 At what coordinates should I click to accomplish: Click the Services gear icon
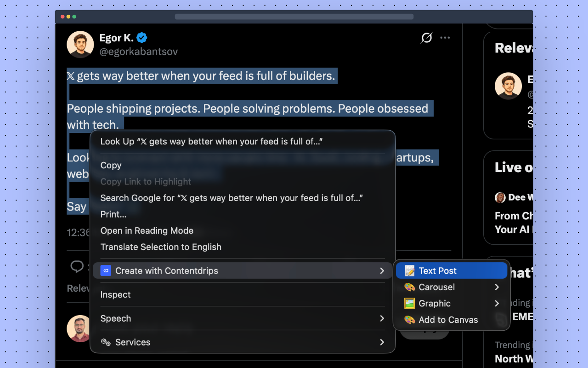pyautogui.click(x=106, y=342)
